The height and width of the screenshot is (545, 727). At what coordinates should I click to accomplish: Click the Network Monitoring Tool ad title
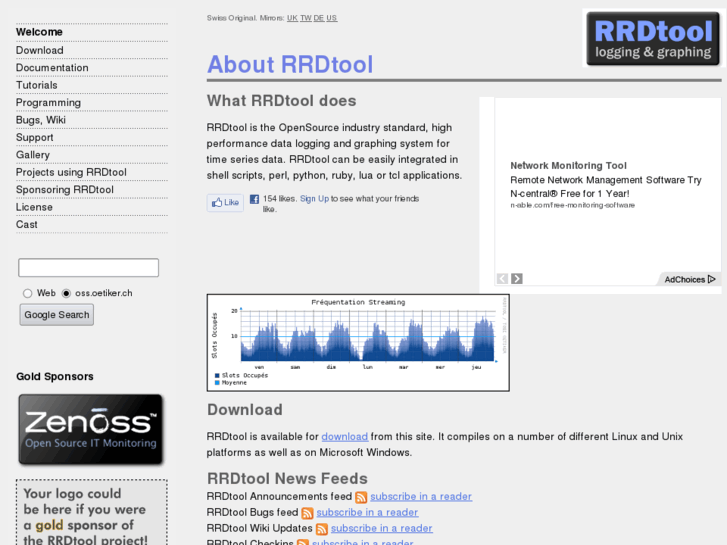[568, 166]
